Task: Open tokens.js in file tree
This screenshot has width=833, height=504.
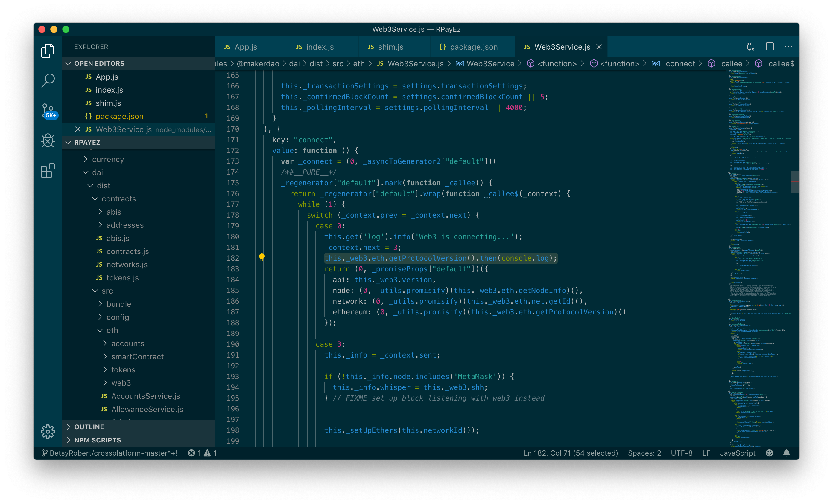Action: coord(139,278)
